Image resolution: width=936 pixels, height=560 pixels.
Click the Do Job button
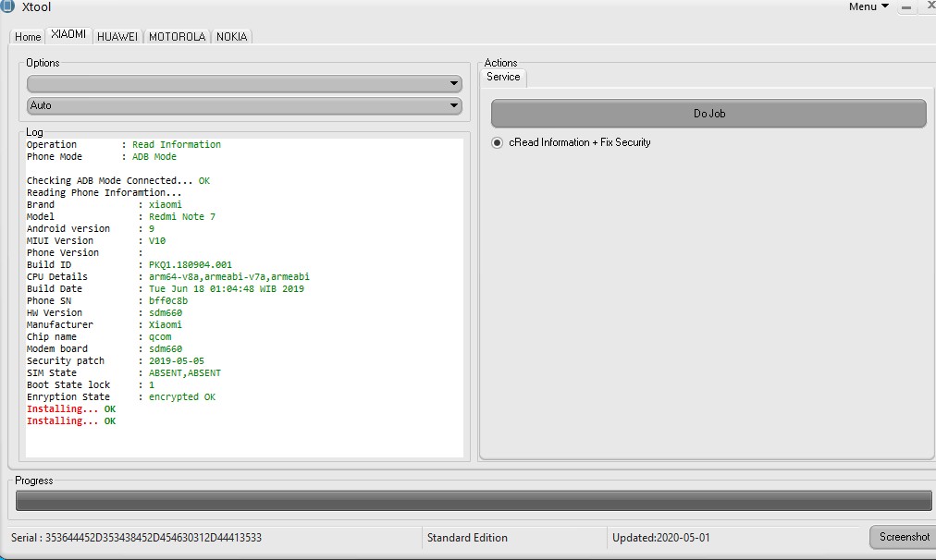point(708,114)
